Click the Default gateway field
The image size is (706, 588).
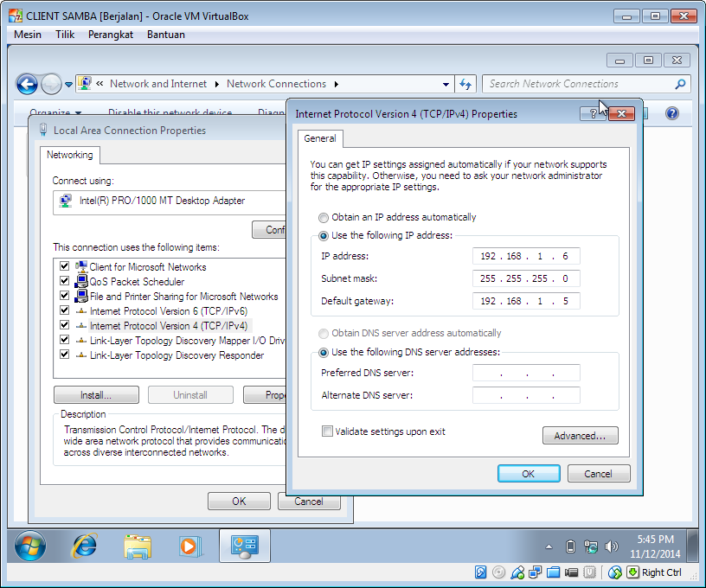(x=526, y=301)
